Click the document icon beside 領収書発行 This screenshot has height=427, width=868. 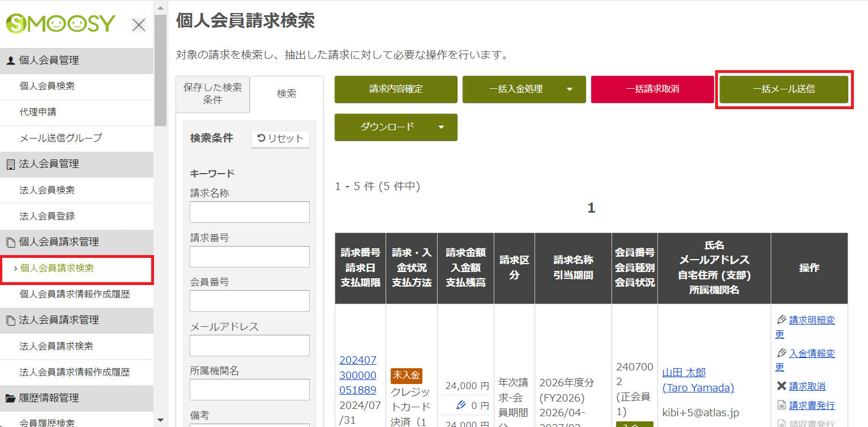click(781, 423)
